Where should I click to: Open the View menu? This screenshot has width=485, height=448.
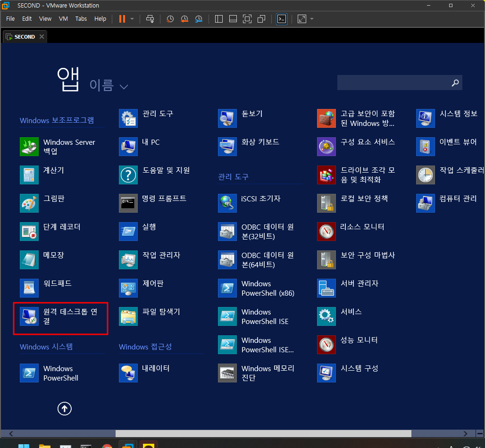click(x=45, y=19)
